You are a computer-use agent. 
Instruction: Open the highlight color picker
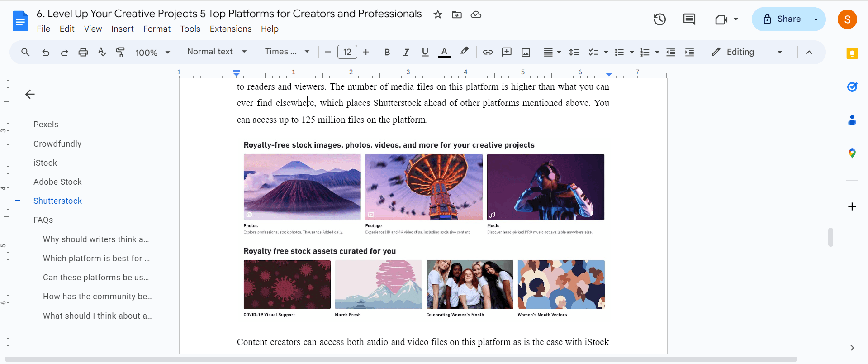pos(464,52)
